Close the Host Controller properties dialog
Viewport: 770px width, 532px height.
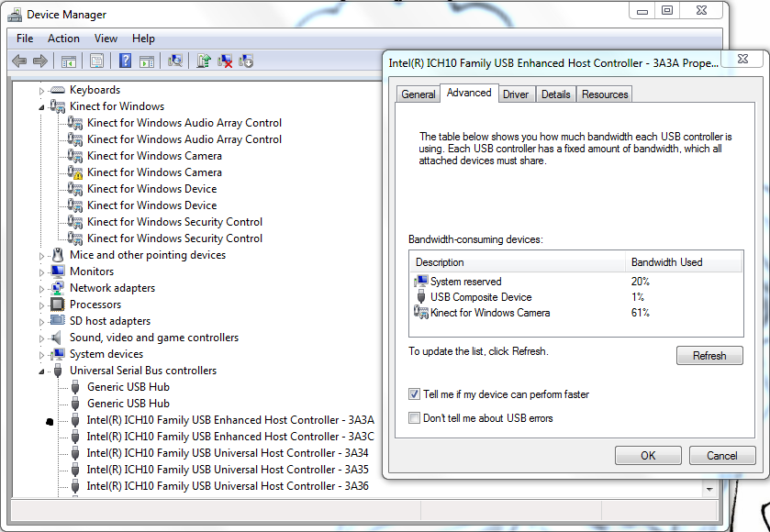(x=743, y=59)
